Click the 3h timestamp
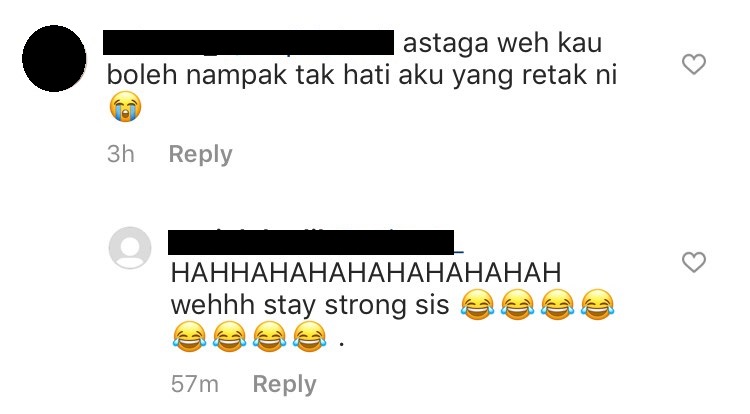 click(x=121, y=154)
